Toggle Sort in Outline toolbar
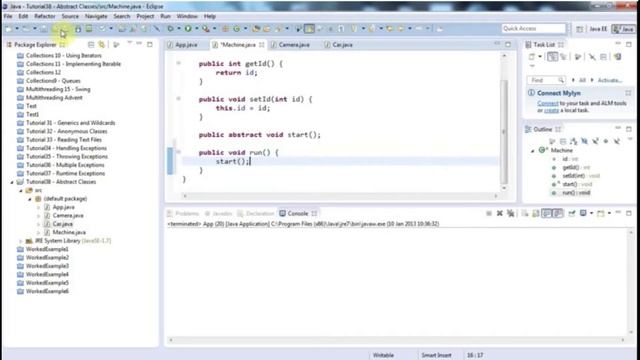This screenshot has width=640, height=360. point(573,141)
